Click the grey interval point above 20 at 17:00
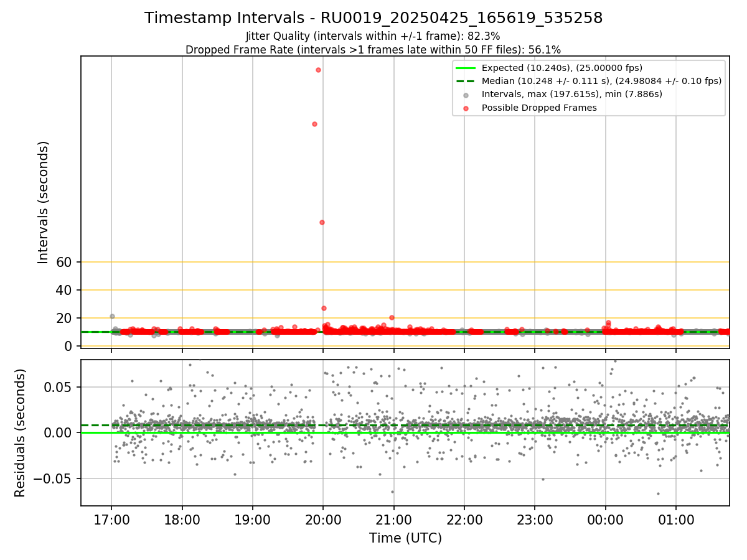 point(112,316)
